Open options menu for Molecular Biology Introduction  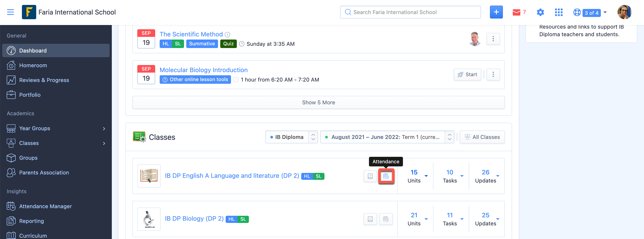click(x=493, y=74)
